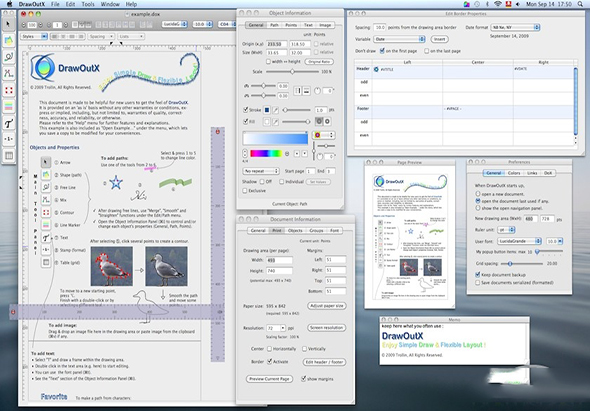Open the Variable dropdown showing Date
The image size is (590, 411).
point(400,39)
